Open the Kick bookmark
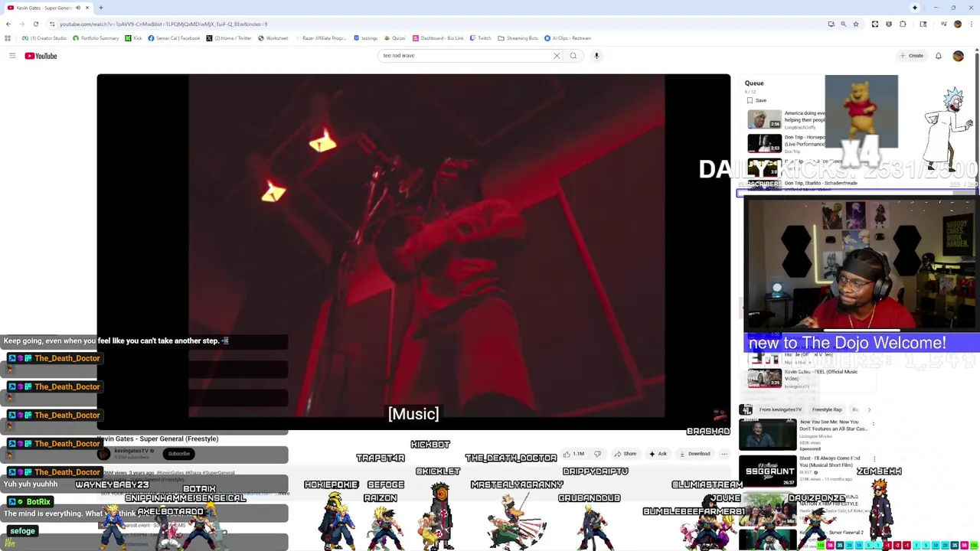Viewport: 980px width, 551px height. [x=134, y=38]
